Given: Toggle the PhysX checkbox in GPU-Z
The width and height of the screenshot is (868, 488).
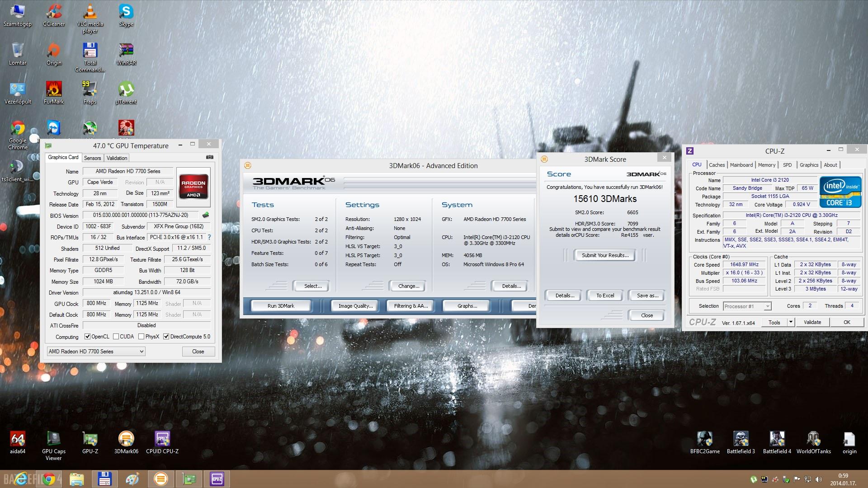Looking at the screenshot, I should (x=142, y=337).
